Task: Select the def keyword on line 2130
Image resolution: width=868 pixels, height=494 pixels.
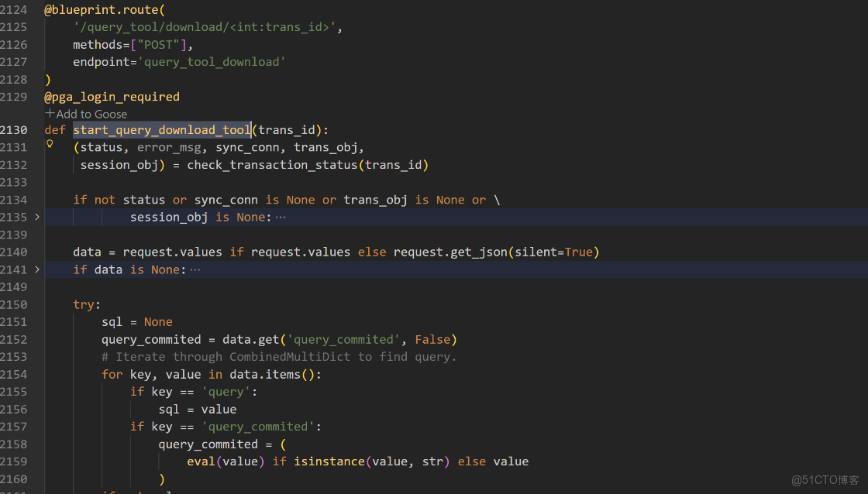Action: tap(54, 129)
